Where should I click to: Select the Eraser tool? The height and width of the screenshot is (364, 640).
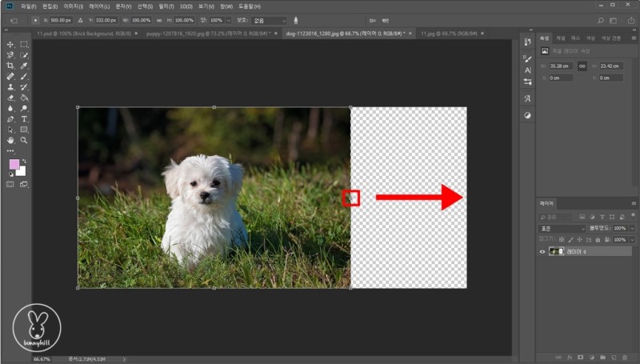[x=10, y=98]
